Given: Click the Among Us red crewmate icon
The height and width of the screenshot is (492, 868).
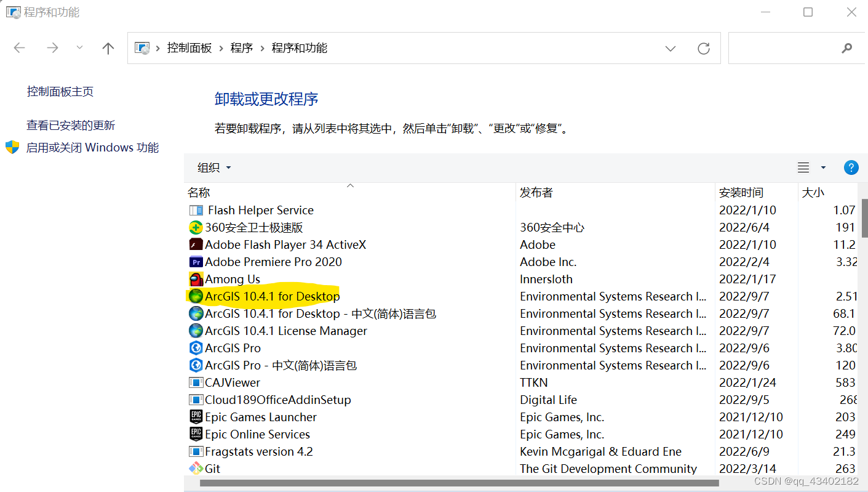Looking at the screenshot, I should pyautogui.click(x=196, y=279).
